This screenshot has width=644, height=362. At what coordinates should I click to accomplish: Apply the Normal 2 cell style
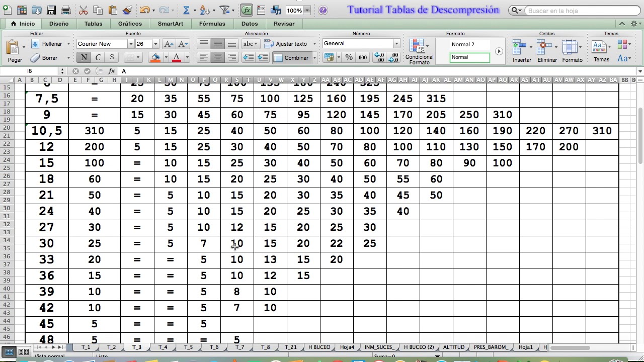pos(470,45)
